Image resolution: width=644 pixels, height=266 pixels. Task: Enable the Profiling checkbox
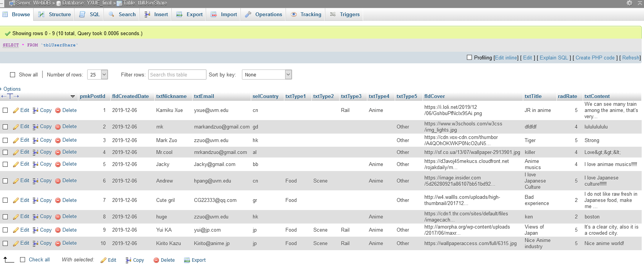coord(469,58)
